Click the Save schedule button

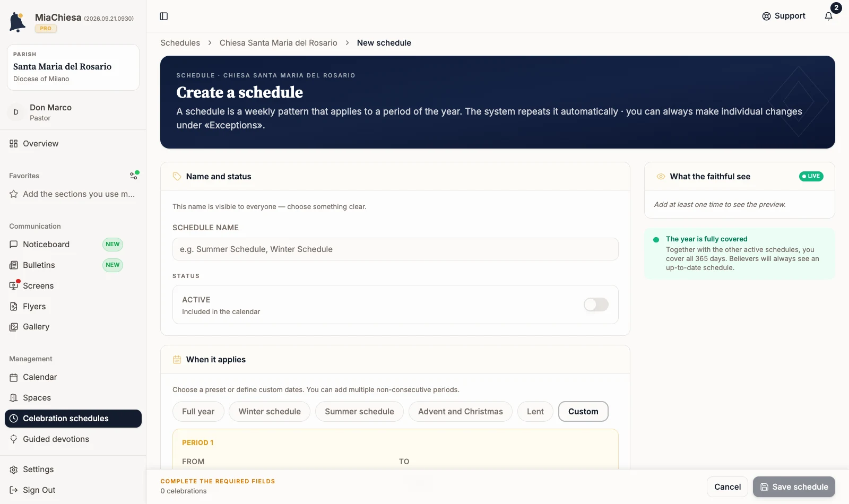(794, 487)
